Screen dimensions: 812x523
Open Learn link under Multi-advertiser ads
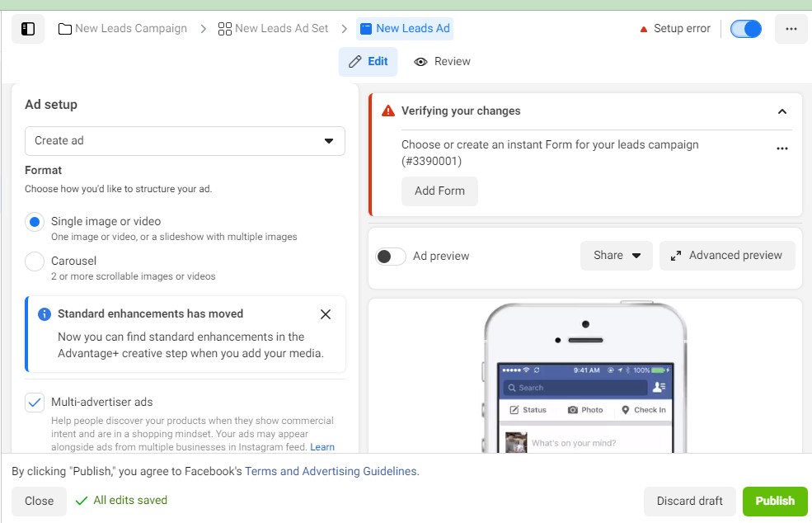point(322,447)
